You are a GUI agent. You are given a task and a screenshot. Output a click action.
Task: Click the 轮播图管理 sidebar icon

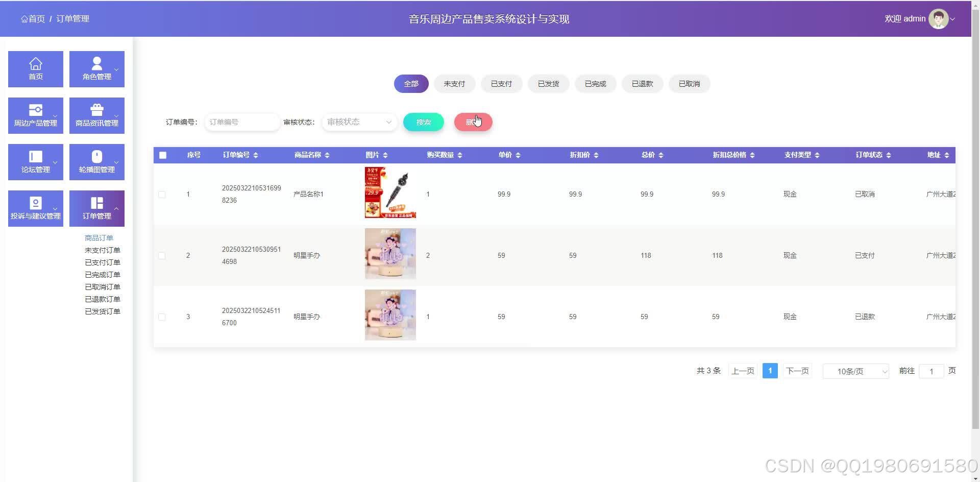pos(96,161)
